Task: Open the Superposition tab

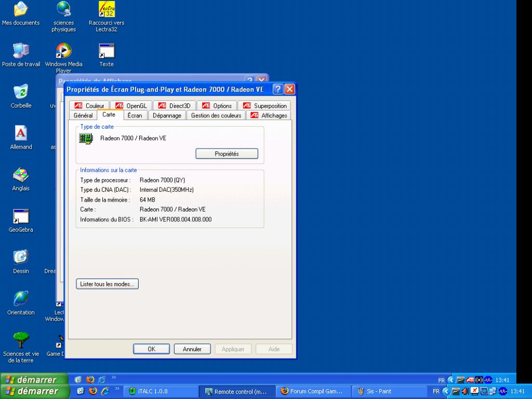Action: click(264, 106)
